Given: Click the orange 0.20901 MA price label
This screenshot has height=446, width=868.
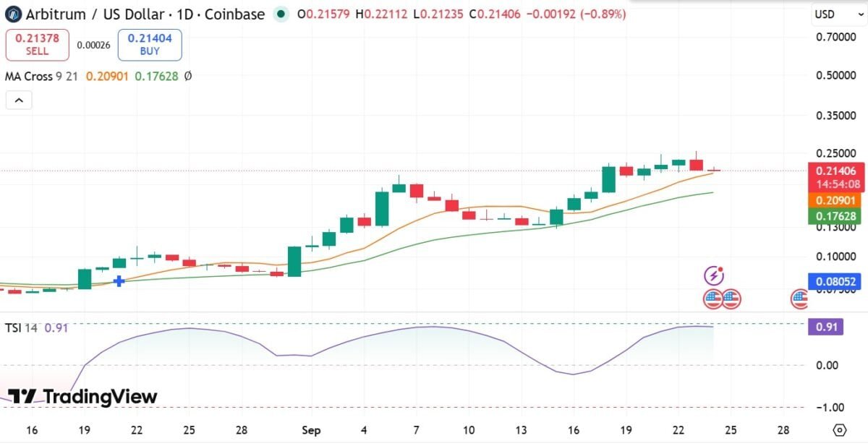Looking at the screenshot, I should click(835, 200).
